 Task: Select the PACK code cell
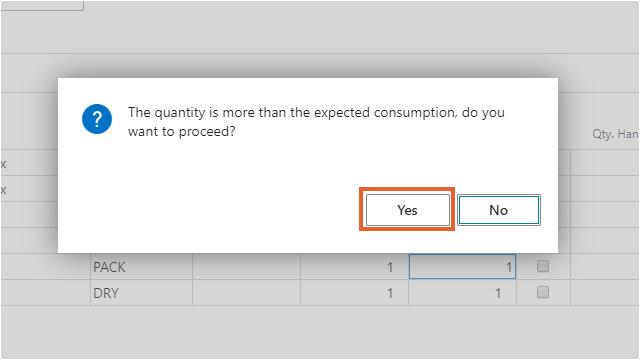point(141,267)
